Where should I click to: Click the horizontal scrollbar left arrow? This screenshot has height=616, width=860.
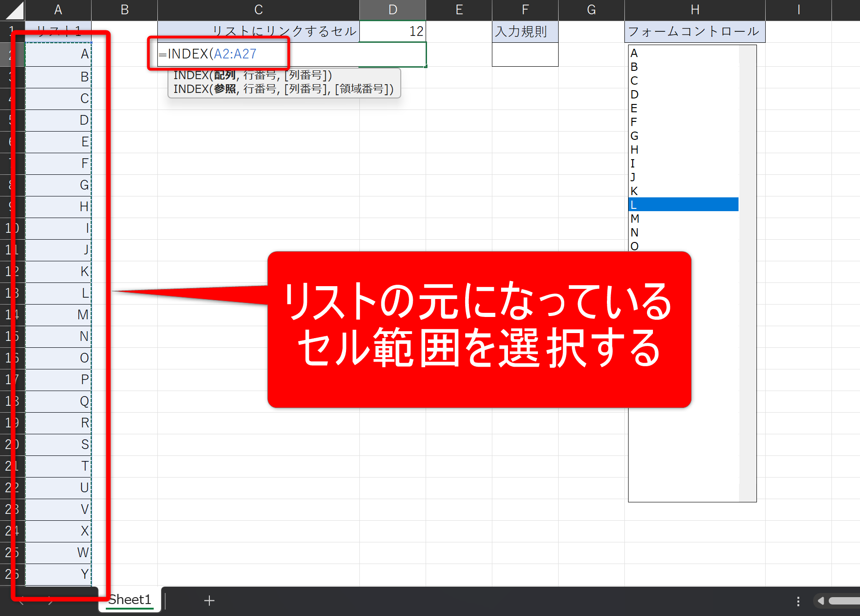(820, 601)
